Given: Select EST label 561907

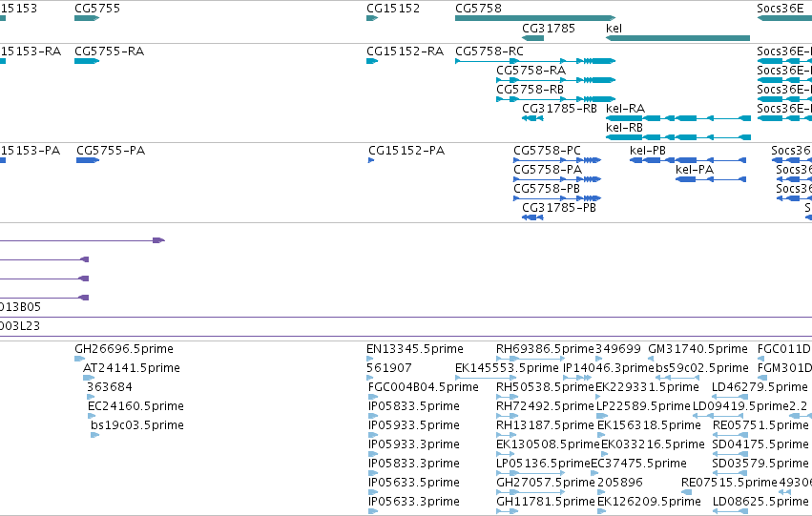Looking at the screenshot, I should [389, 368].
